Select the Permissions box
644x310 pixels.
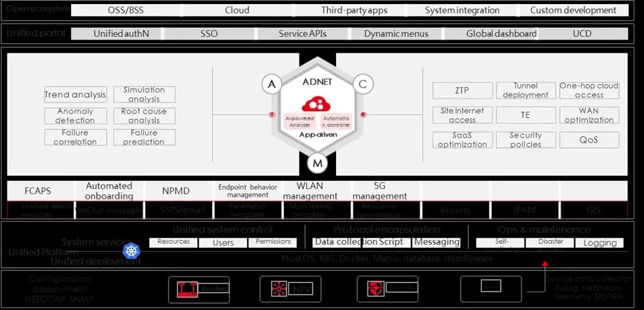pyautogui.click(x=273, y=242)
